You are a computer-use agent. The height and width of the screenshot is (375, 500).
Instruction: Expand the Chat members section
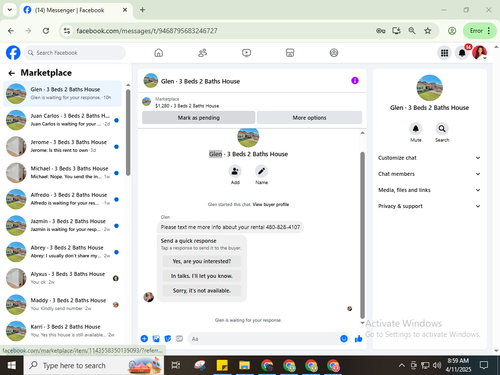(429, 174)
